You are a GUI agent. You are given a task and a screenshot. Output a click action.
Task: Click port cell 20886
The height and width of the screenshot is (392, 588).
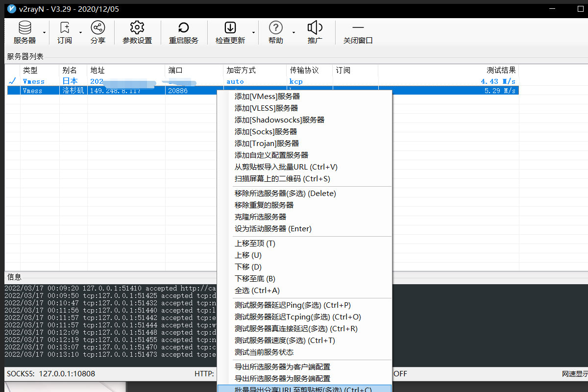pyautogui.click(x=178, y=91)
